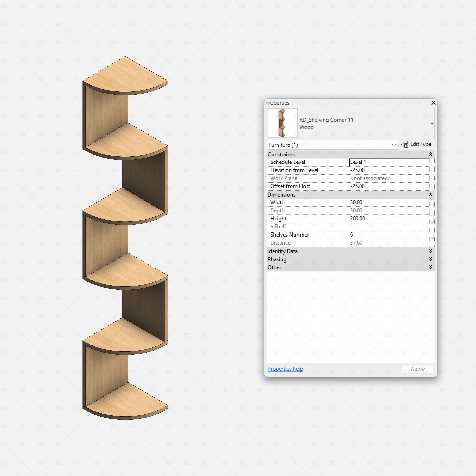Open the Furniture (1) filter dropdown
The image size is (476, 476).
(x=394, y=145)
